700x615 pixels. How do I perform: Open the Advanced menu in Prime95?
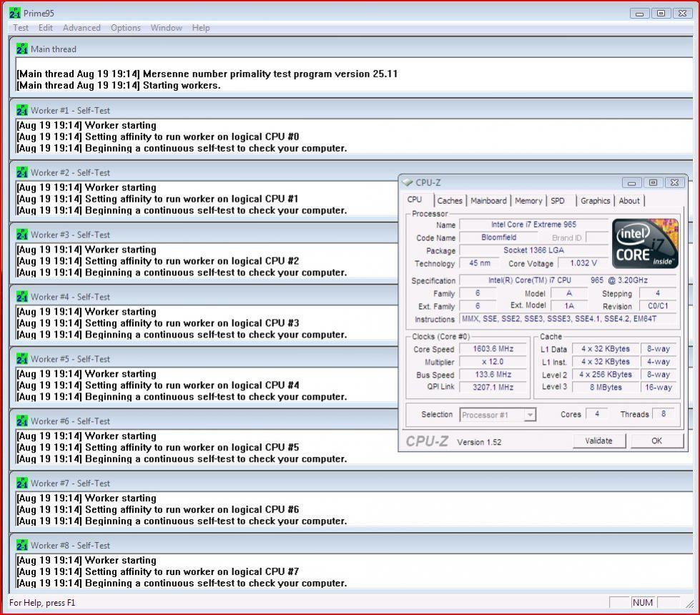pyautogui.click(x=82, y=28)
